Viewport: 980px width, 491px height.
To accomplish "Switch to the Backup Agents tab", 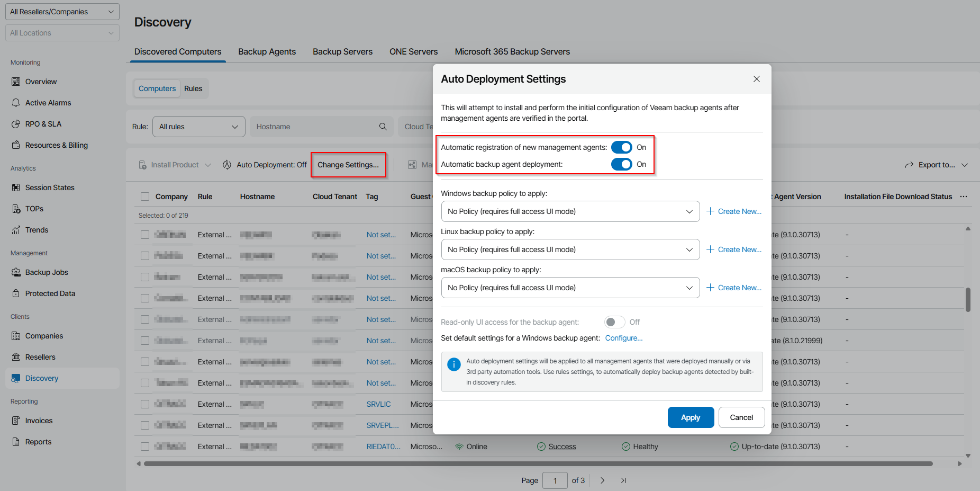I will [x=267, y=51].
